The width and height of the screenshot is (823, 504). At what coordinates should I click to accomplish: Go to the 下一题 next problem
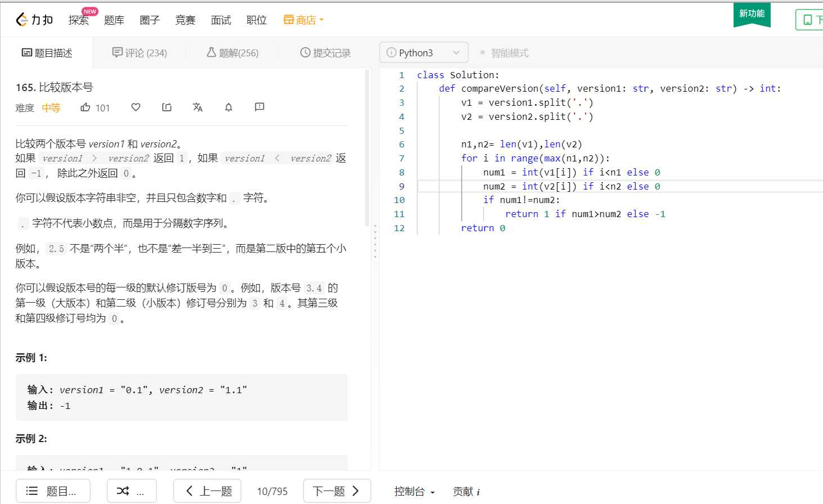coord(337,491)
